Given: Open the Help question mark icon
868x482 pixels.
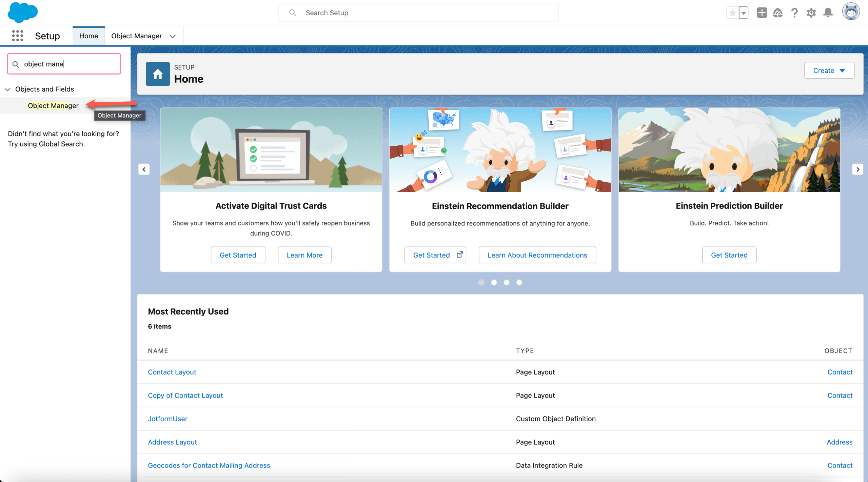Looking at the screenshot, I should coord(794,13).
